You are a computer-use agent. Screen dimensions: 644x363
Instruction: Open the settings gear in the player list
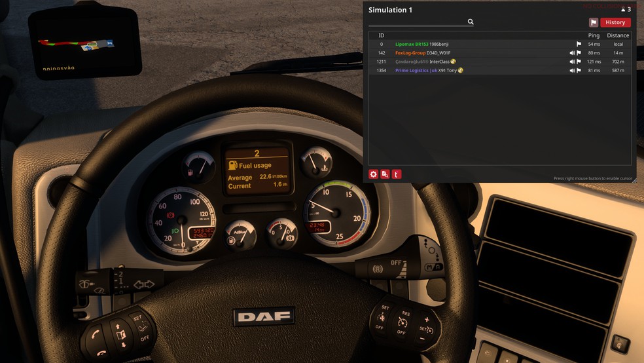(x=374, y=174)
